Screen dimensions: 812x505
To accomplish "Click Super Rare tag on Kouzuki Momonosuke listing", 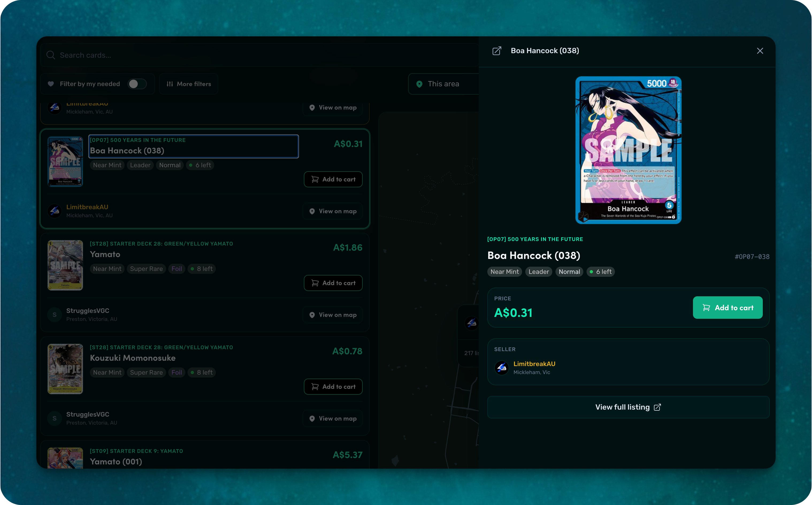I will click(146, 372).
